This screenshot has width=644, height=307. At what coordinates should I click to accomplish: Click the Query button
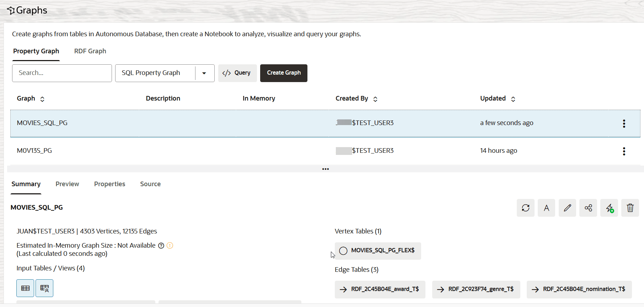[x=237, y=73]
